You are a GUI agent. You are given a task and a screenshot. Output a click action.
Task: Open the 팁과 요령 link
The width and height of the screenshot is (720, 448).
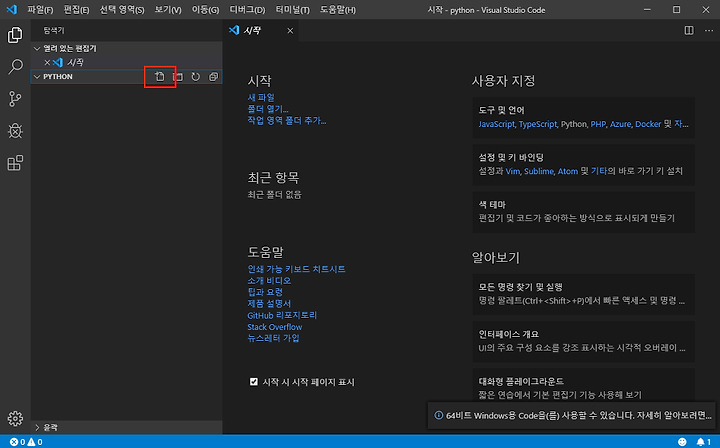265,292
